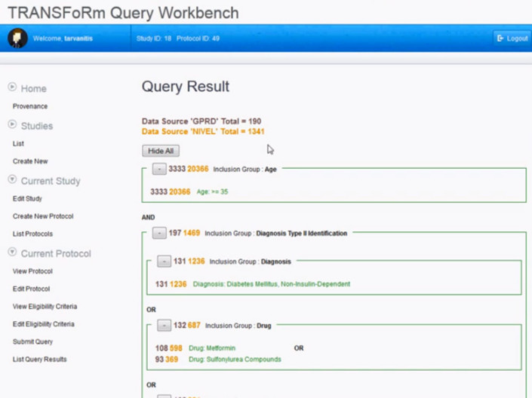Collapse the Diagnosis inclusion group

164,262
